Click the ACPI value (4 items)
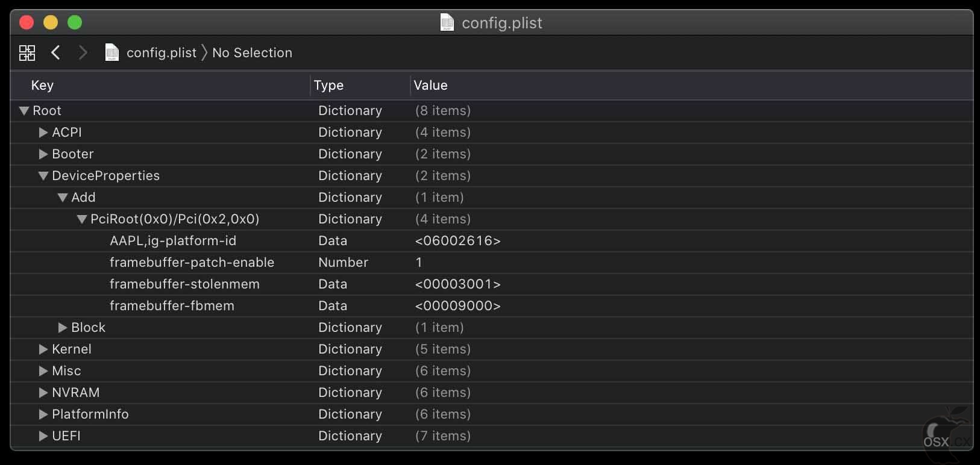The image size is (980, 465). click(x=443, y=133)
